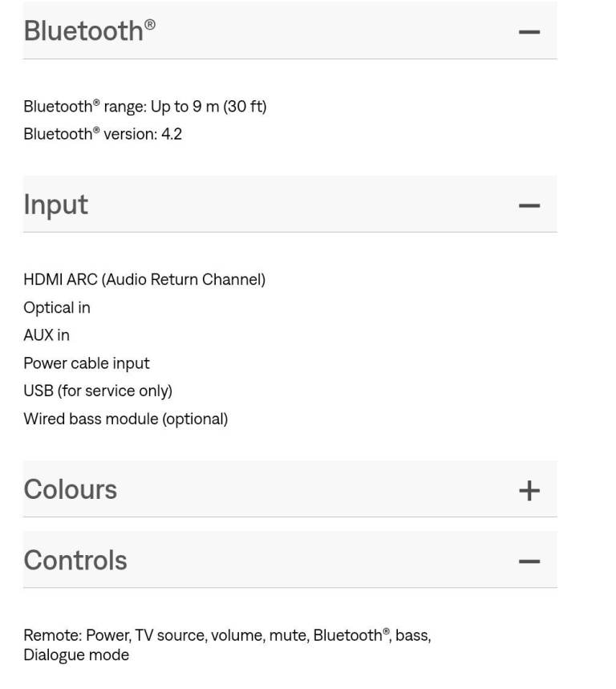The image size is (616, 689).
Task: Click 'Wired bass module (optional)' line
Action: click(125, 419)
